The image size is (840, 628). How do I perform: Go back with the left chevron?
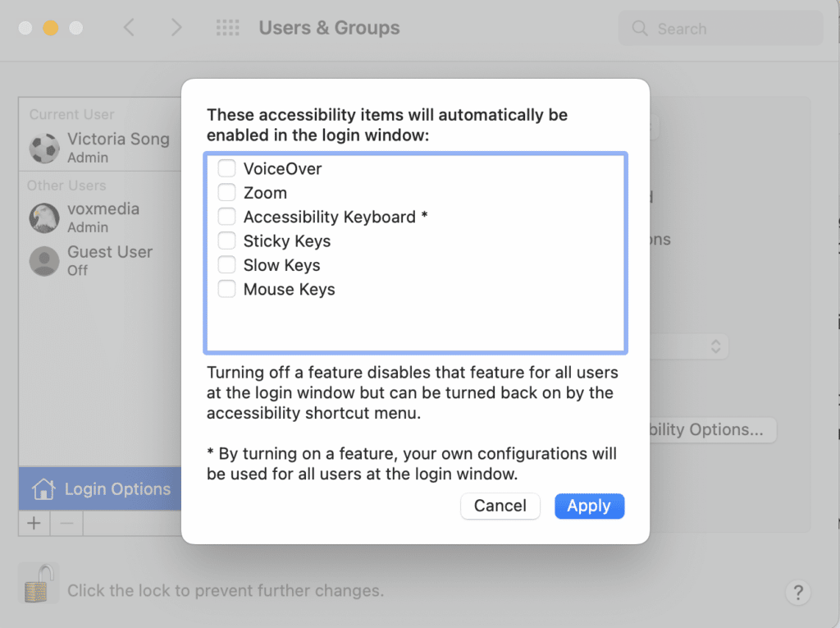click(129, 28)
